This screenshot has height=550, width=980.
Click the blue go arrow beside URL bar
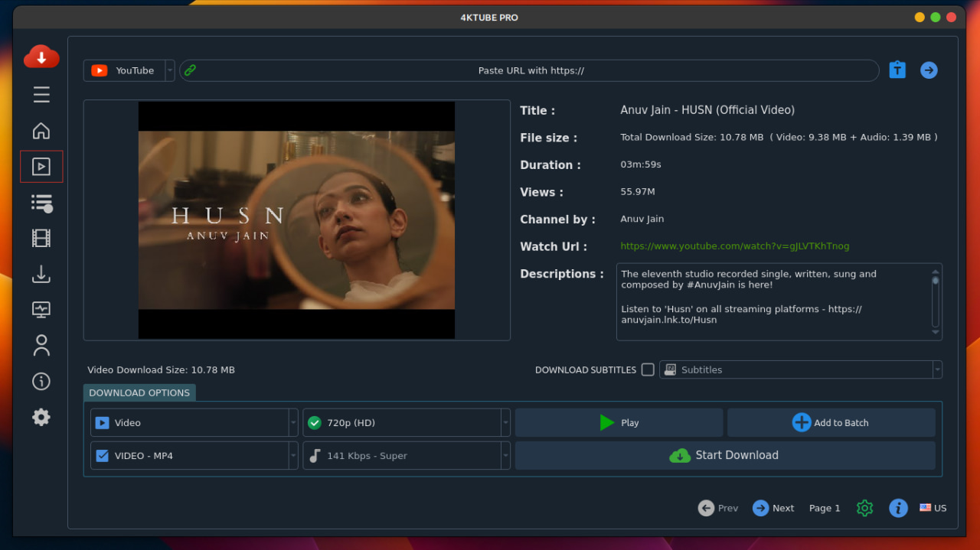click(929, 70)
